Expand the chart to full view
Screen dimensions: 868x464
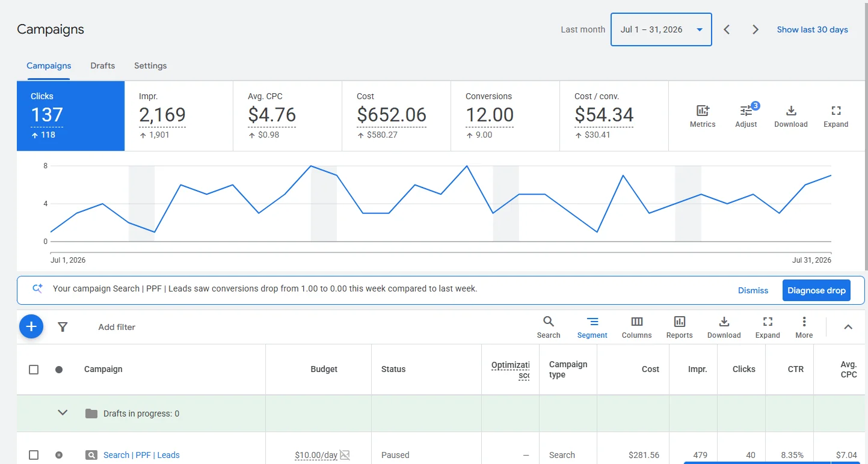coord(836,111)
